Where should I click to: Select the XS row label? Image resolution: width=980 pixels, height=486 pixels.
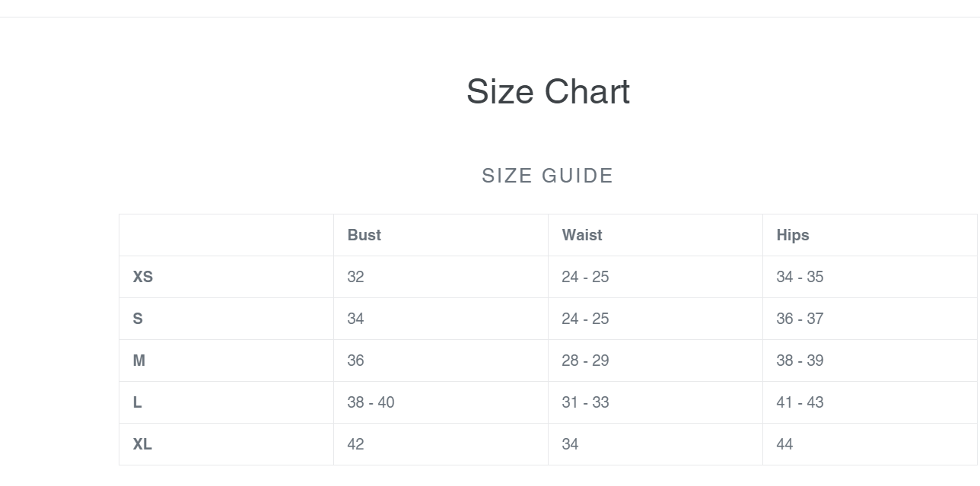pos(143,277)
